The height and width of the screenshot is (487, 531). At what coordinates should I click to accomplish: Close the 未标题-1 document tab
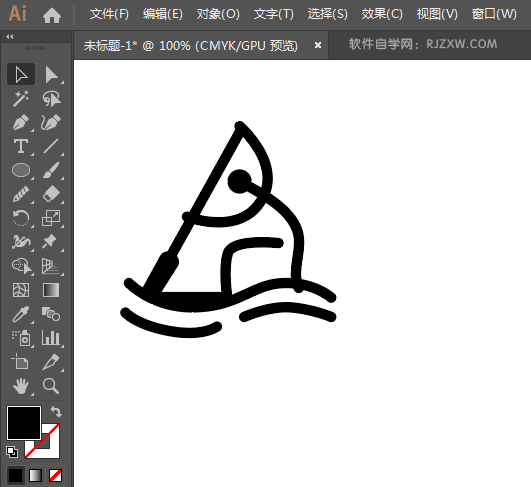click(x=318, y=45)
